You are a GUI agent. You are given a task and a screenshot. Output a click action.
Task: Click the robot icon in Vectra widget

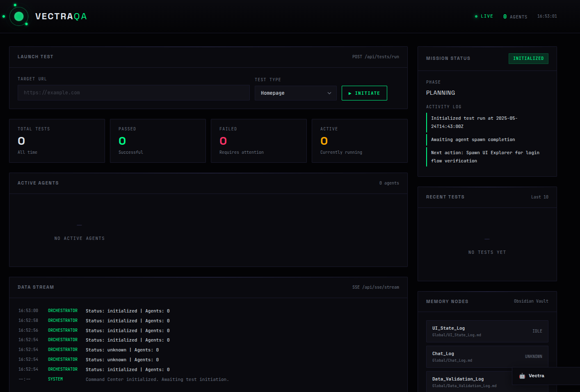tap(522, 376)
